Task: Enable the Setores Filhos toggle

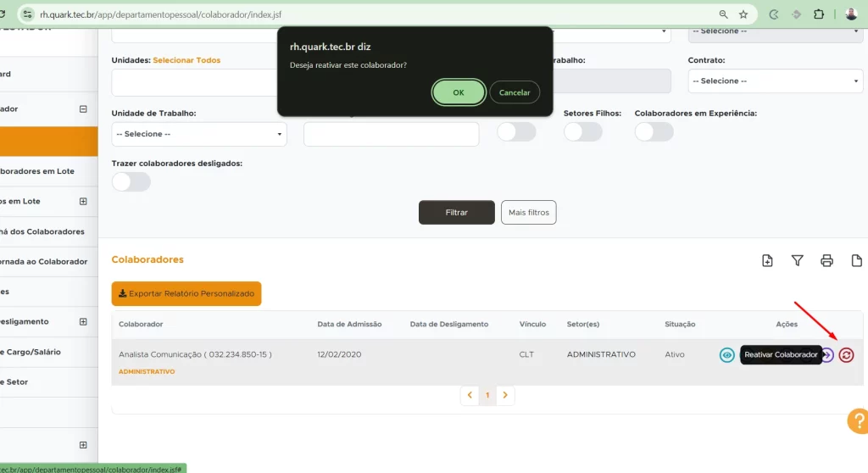Action: pos(582,131)
